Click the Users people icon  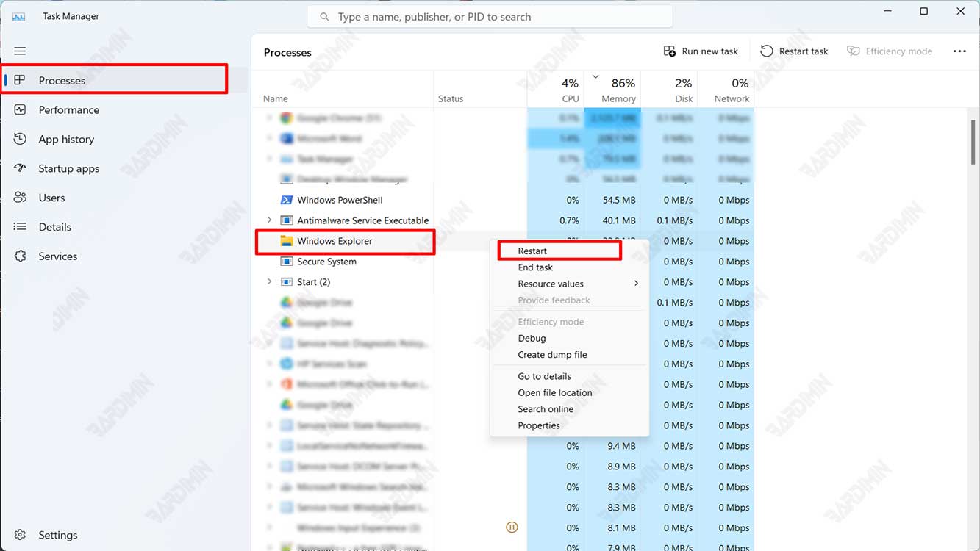coord(20,198)
